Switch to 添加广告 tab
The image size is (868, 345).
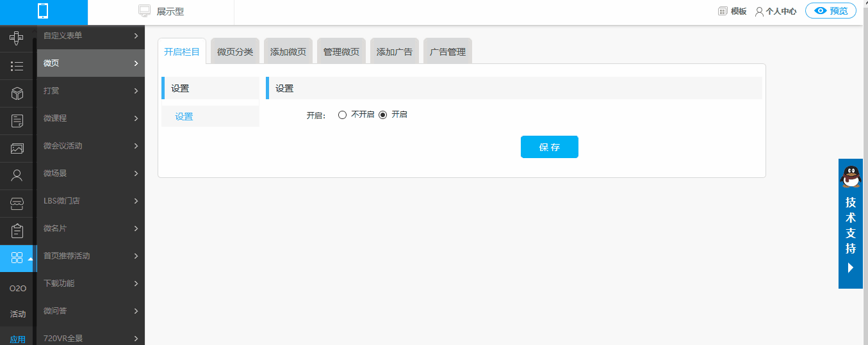coord(395,52)
